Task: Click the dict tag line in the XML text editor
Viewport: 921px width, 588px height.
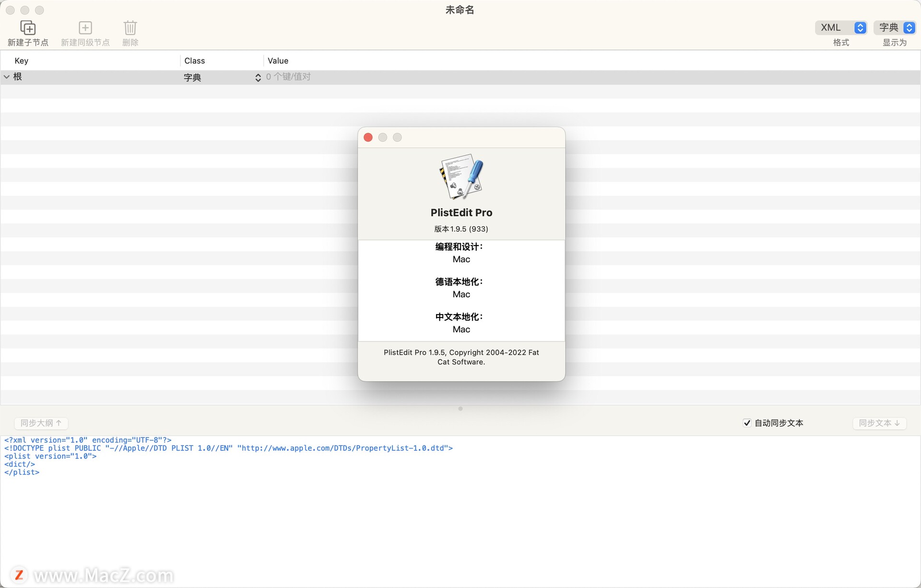Action: (20, 464)
